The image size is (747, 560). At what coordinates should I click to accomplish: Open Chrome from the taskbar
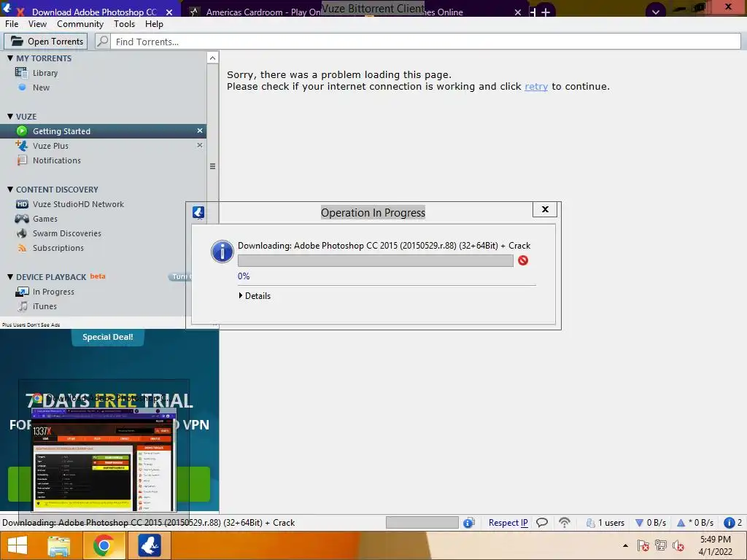pos(104,545)
